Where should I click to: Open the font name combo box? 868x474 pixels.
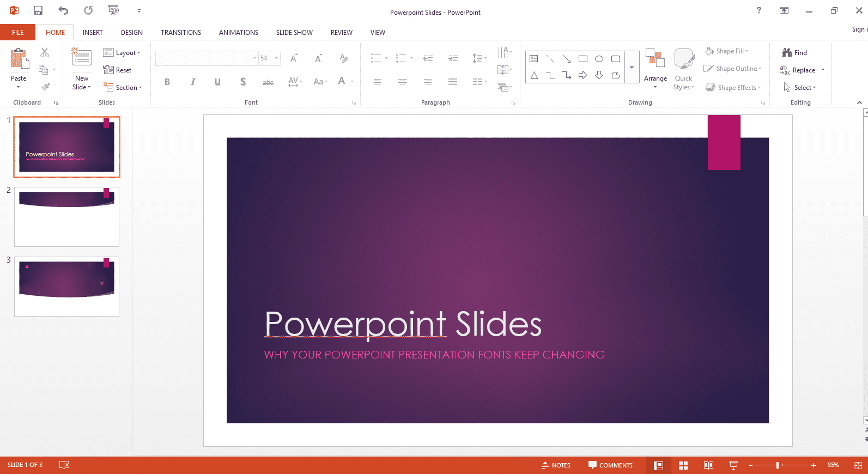(207, 58)
